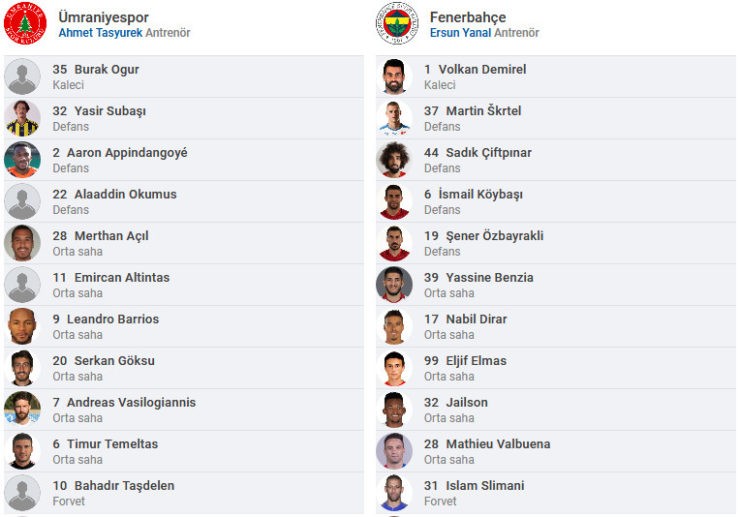The height and width of the screenshot is (517, 740).
Task: Open Volkan Demirel's player photo
Action: coord(394,76)
